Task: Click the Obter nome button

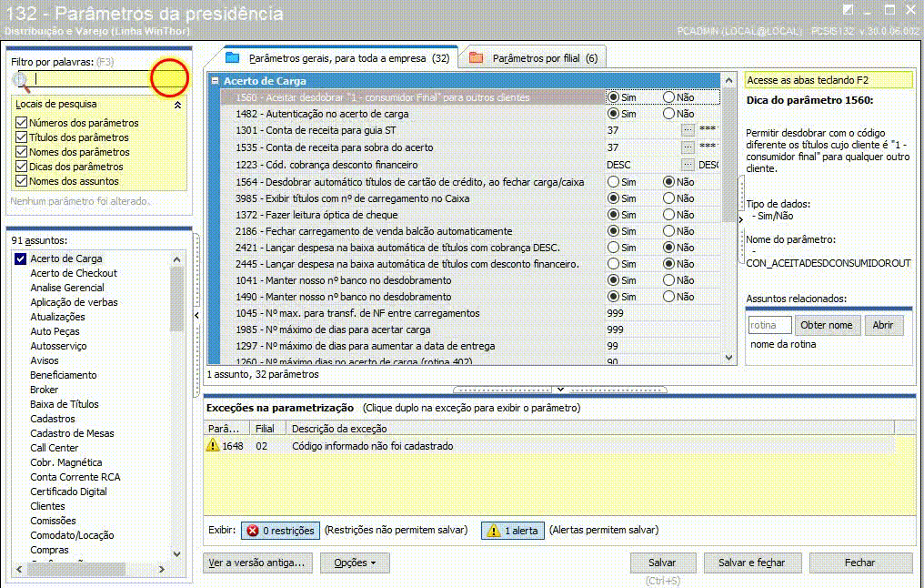Action: coord(826,325)
